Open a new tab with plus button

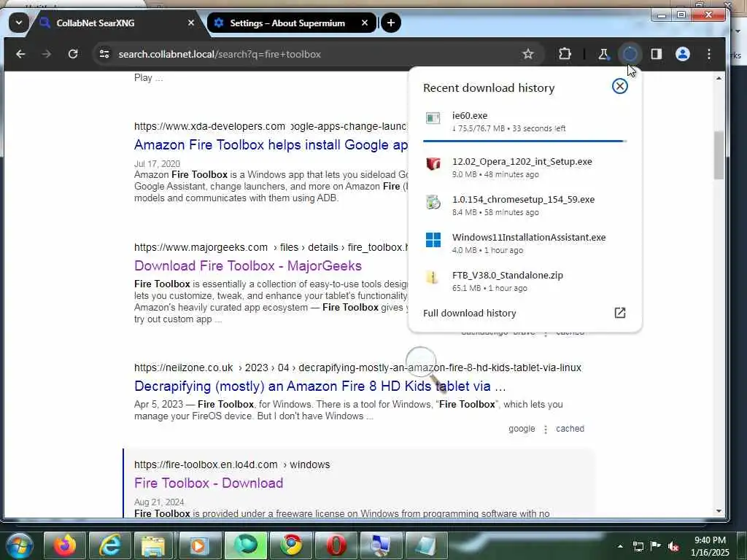click(391, 23)
